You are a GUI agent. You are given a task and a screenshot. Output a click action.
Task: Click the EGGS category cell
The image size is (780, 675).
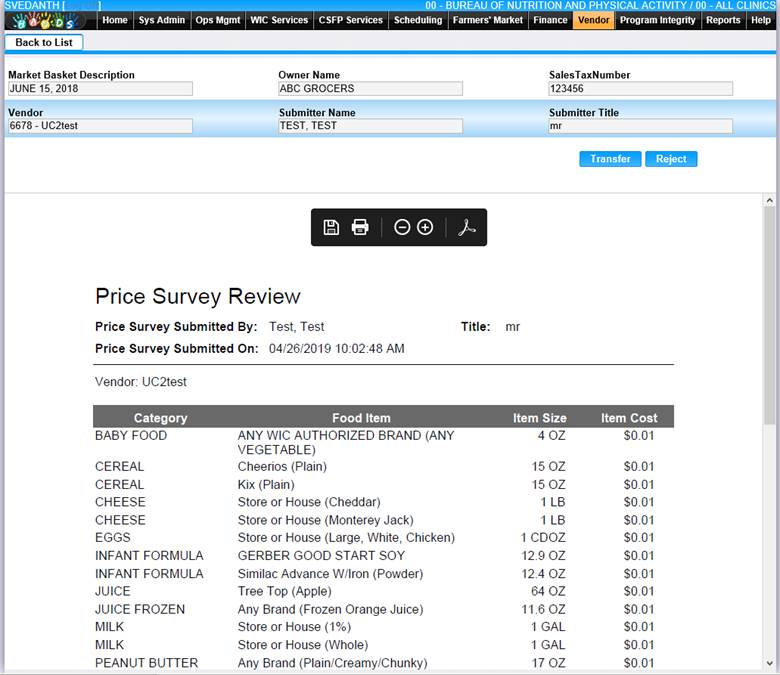coord(112,538)
